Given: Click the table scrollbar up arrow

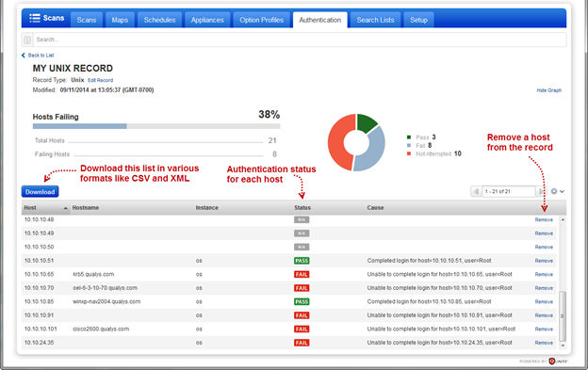Looking at the screenshot, I should pos(563,219).
